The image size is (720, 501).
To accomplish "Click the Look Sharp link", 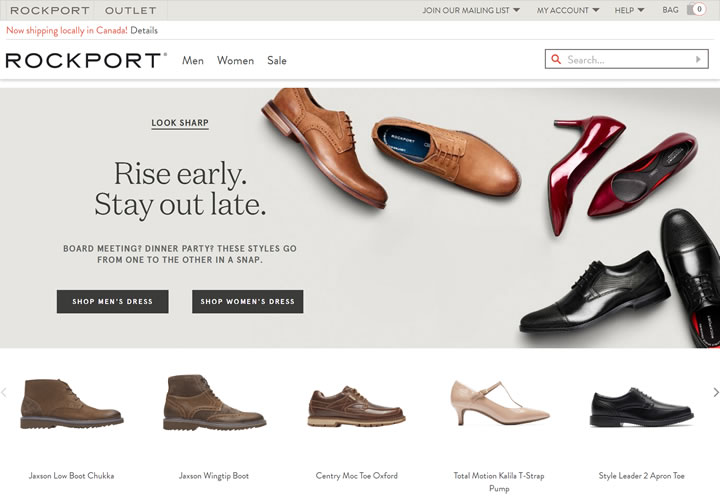I will (x=180, y=123).
